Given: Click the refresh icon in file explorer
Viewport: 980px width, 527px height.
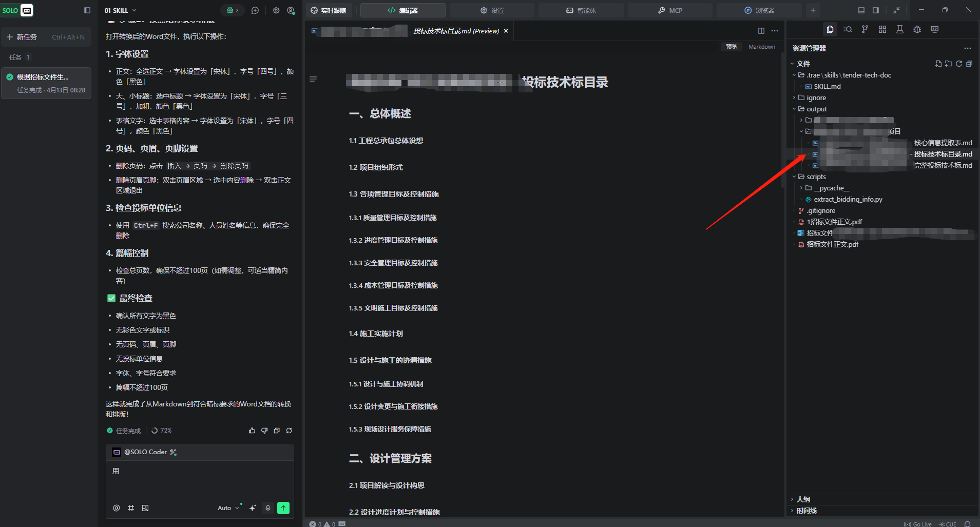Looking at the screenshot, I should (x=959, y=64).
